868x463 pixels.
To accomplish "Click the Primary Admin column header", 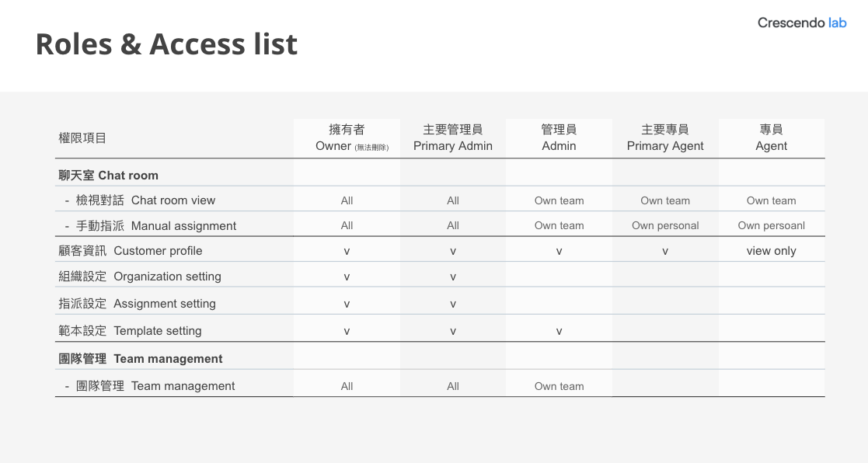I will [453, 138].
